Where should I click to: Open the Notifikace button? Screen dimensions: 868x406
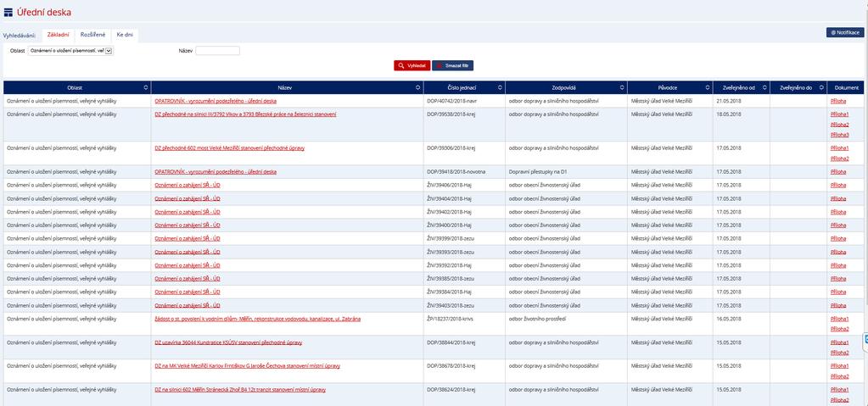(845, 33)
